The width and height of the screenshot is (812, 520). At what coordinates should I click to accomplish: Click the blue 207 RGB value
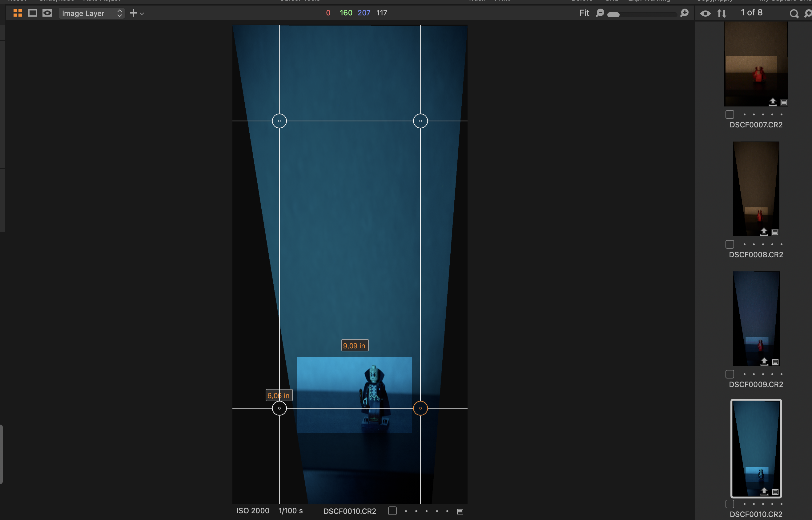[364, 13]
